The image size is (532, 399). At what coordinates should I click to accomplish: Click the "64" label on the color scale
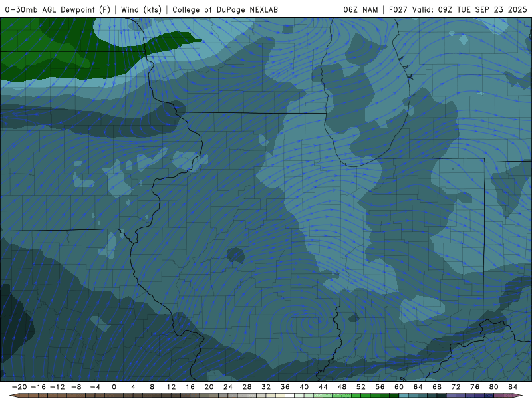418,387
